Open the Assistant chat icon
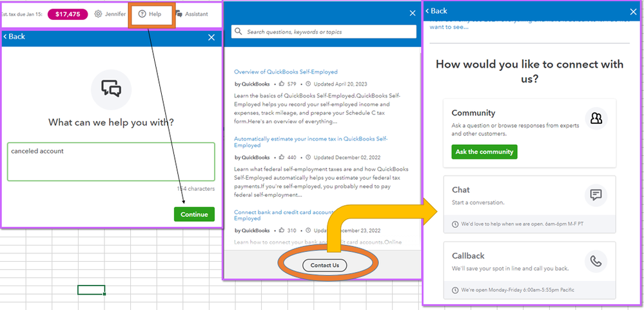 pyautogui.click(x=179, y=14)
